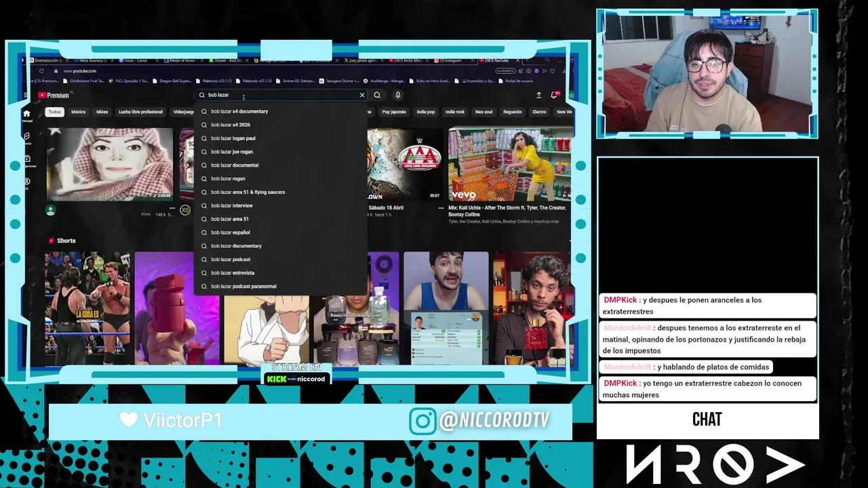868x488 pixels.
Task: Open the AAA Lucha Libre video thumbnail
Action: pos(405,165)
